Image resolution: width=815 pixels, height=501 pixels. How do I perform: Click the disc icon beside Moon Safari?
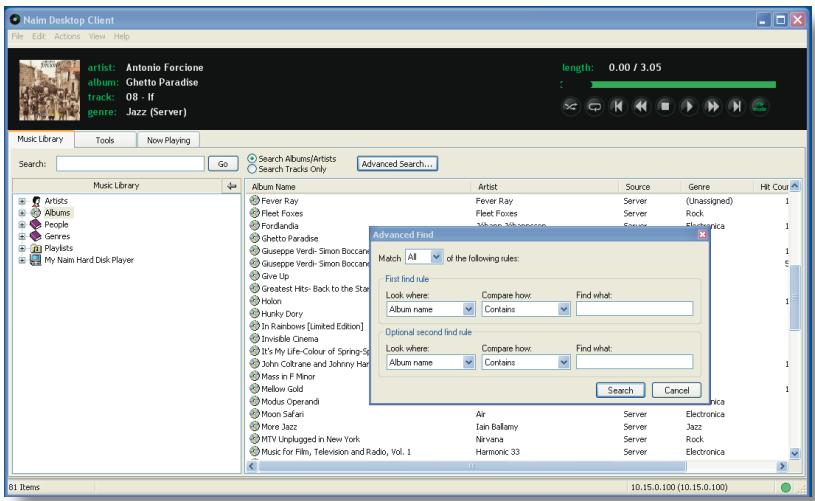tap(255, 414)
